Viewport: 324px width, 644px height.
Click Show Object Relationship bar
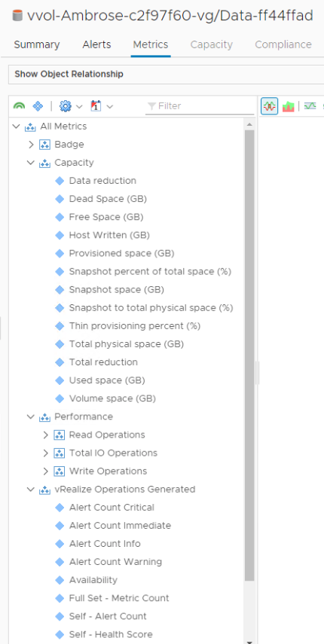[166, 75]
